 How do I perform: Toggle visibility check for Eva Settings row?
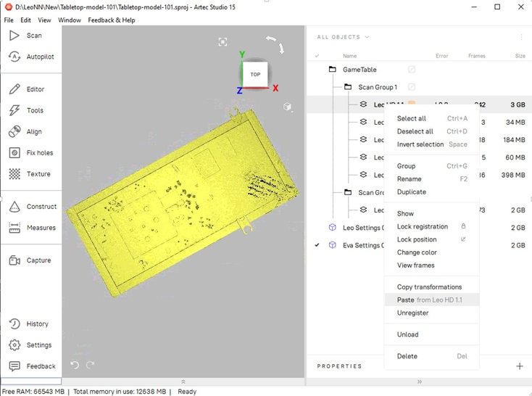click(x=317, y=245)
